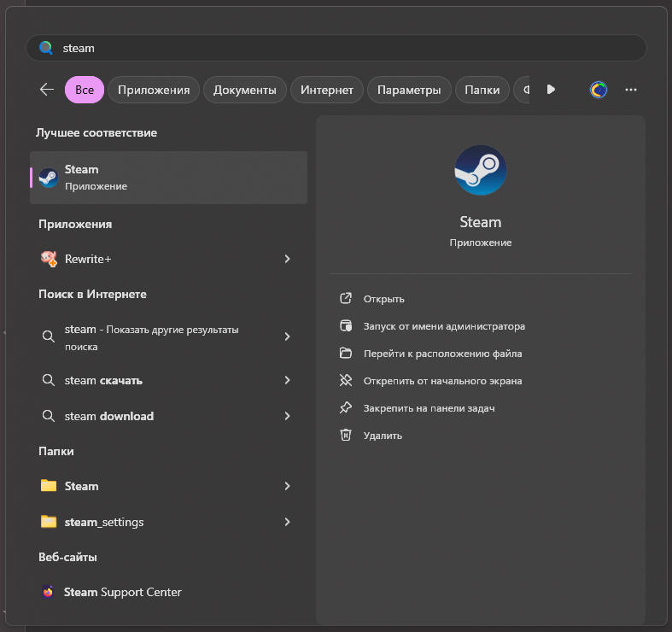Switch to the "Документы" filter tab
672x632 pixels.
point(245,90)
